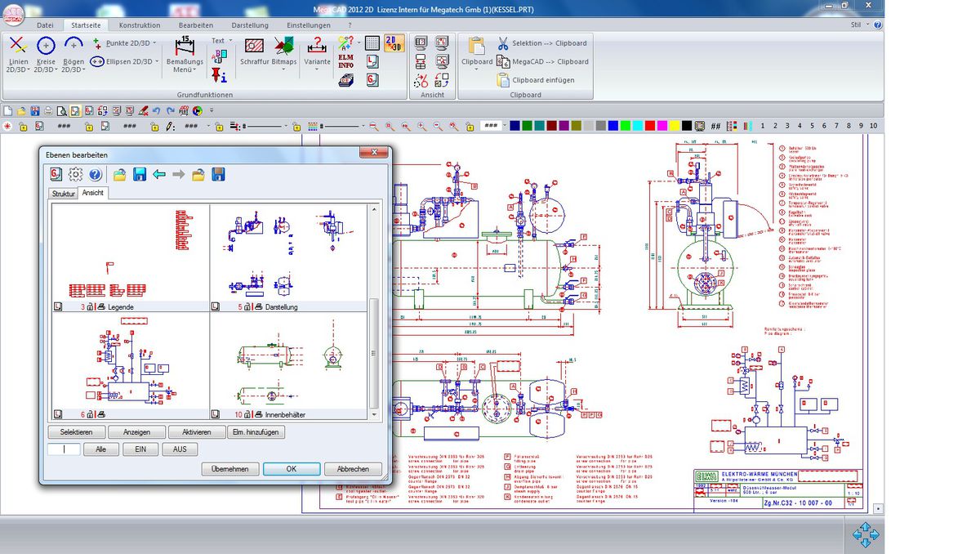This screenshot has height=554, width=980.
Task: Open the Text dropdown in ribbon
Action: [x=221, y=40]
